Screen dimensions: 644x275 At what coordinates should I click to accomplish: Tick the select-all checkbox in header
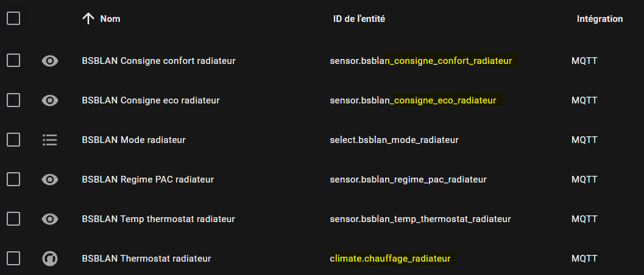click(x=13, y=18)
